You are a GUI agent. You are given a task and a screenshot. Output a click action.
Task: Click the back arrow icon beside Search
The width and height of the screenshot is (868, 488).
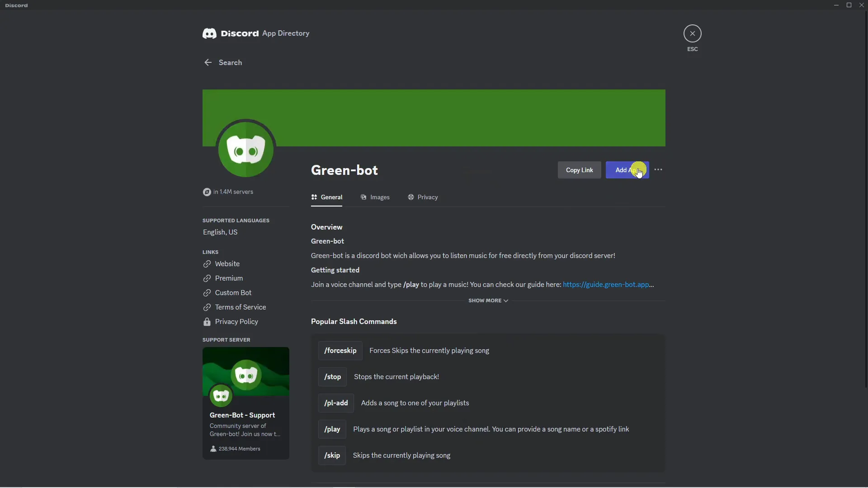[x=208, y=62]
